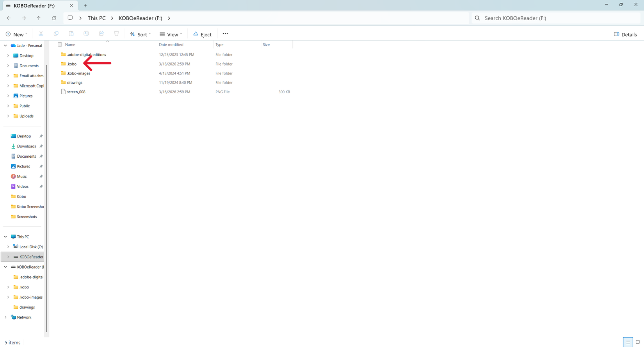Select Email attachments in OneDrive tree
Screen dimensions: 644x347
pos(28,76)
